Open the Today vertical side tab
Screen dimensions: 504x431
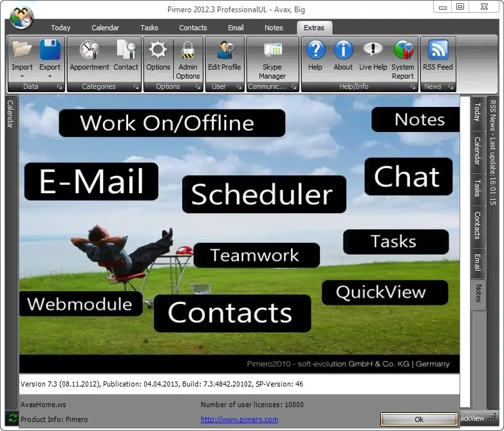(x=478, y=113)
